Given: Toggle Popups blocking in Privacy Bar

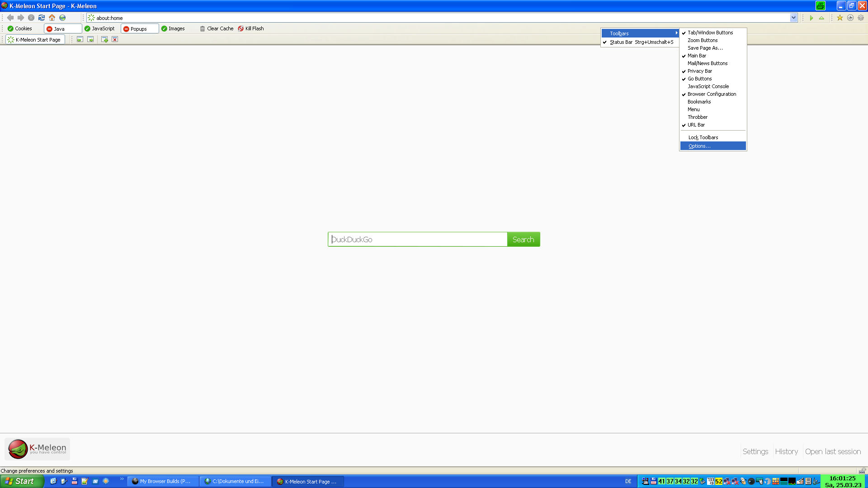Looking at the screenshot, I should (x=139, y=28).
